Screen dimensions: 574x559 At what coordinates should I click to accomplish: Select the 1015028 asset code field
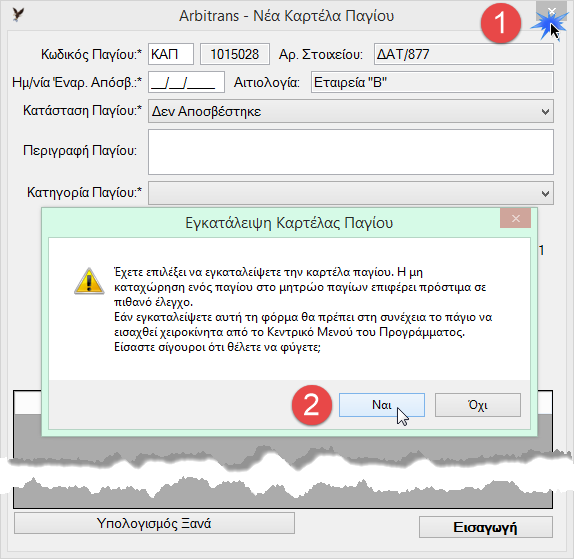click(235, 54)
